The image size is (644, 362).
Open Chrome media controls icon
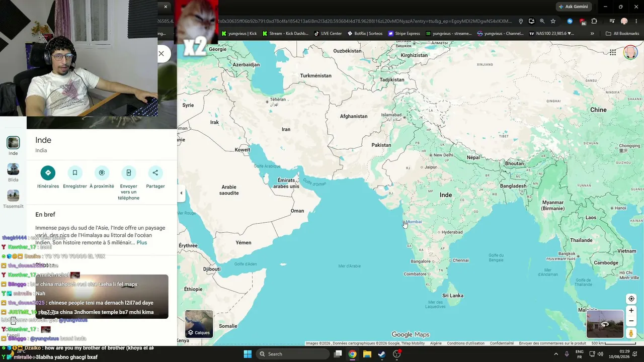pos(612,21)
